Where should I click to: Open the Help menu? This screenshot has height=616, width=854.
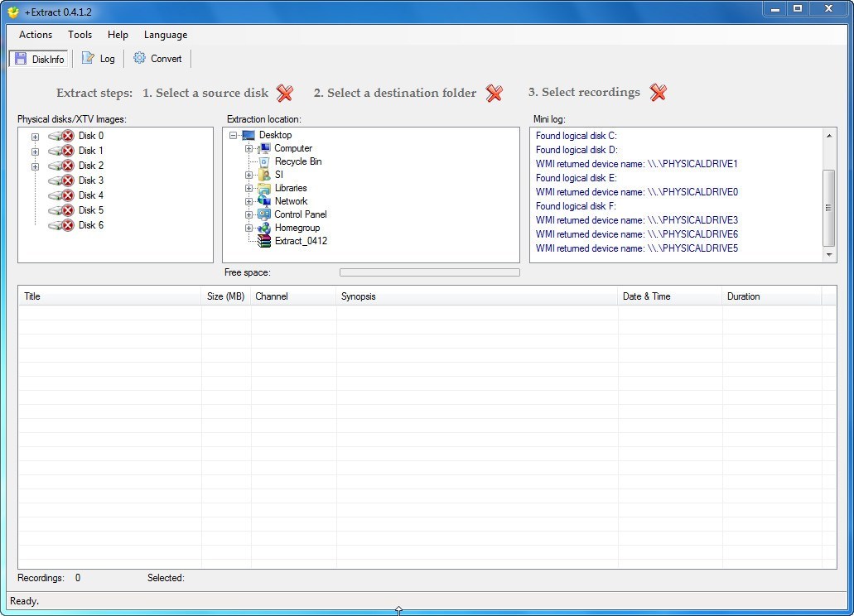(x=118, y=35)
